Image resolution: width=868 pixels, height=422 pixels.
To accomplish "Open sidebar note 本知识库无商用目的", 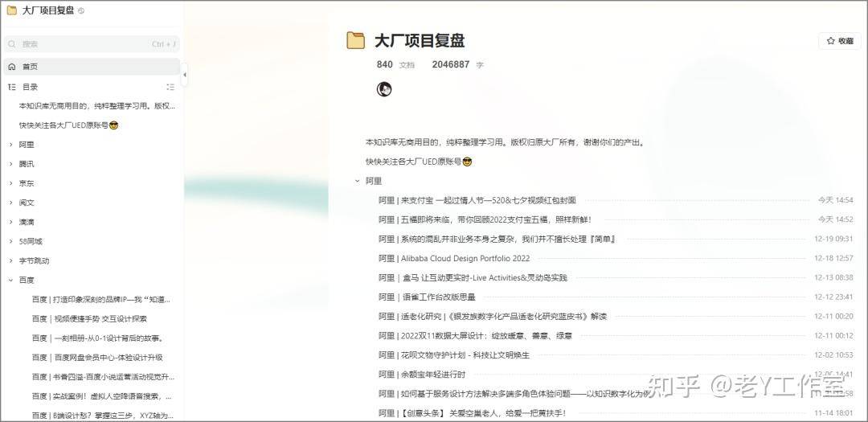I will coord(97,106).
